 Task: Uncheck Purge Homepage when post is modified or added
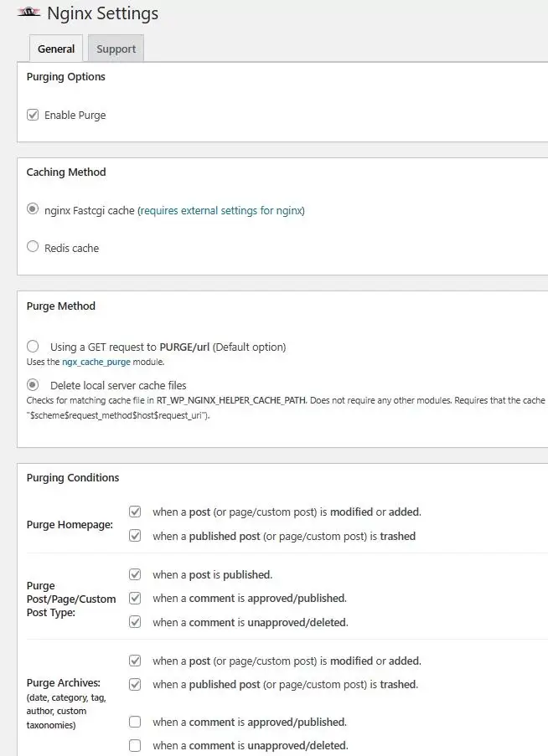tap(135, 512)
